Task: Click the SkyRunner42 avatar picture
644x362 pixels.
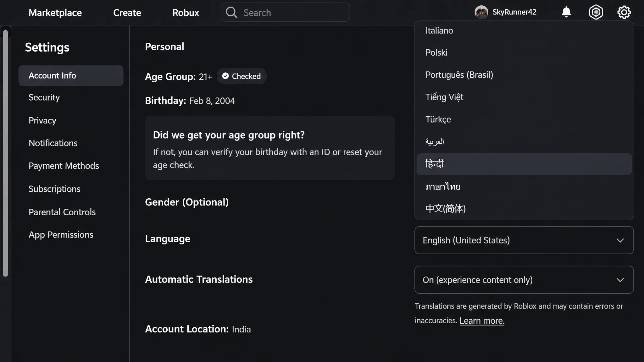Action: (x=481, y=12)
